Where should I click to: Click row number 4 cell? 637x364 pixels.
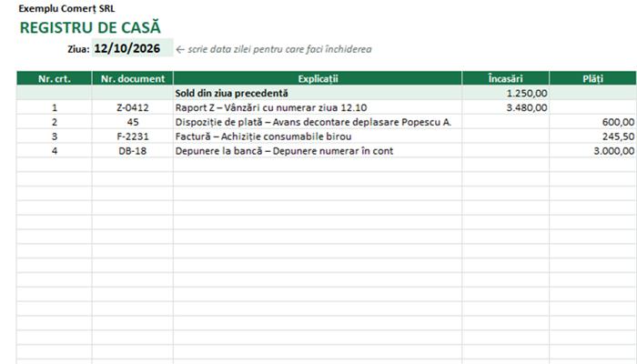coord(55,151)
